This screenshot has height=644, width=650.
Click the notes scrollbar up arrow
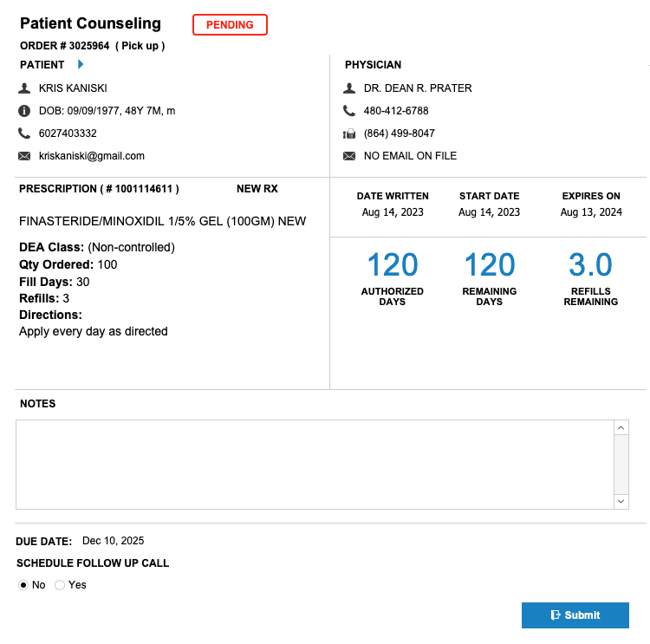pos(621,427)
